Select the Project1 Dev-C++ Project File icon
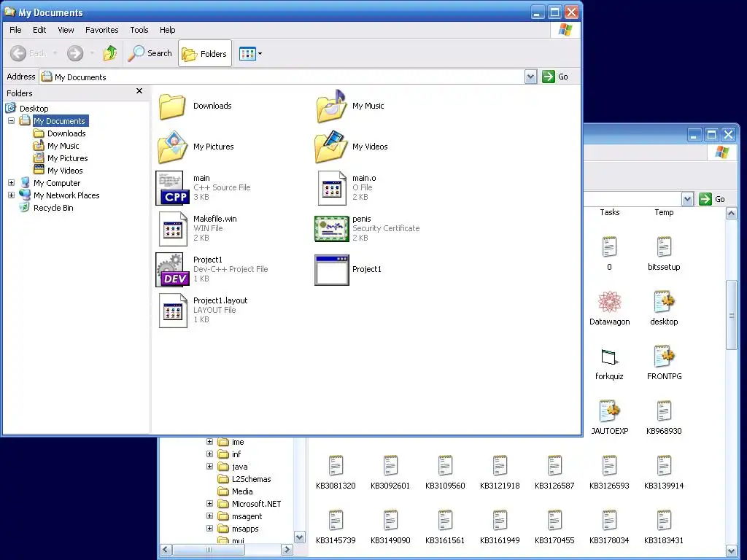Image resolution: width=747 pixels, height=560 pixels. point(172,270)
